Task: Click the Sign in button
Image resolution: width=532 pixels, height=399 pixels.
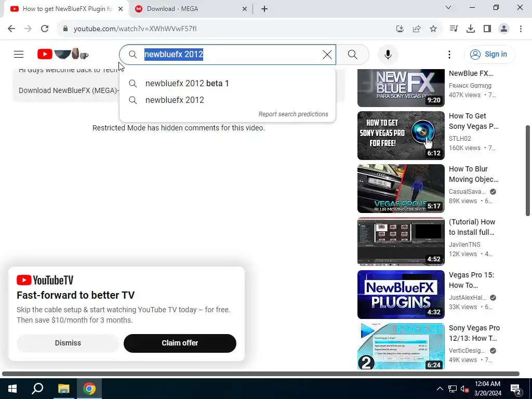Action: [489, 54]
